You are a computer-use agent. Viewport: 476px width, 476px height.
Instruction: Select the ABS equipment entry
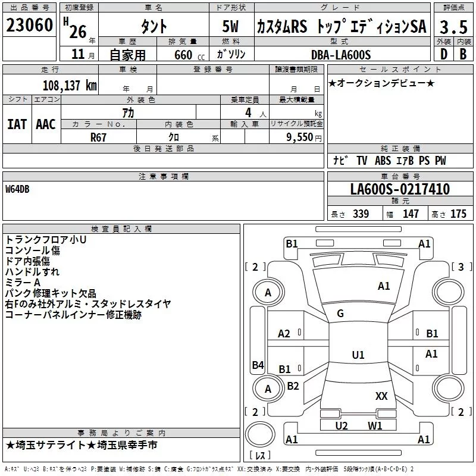(x=383, y=161)
